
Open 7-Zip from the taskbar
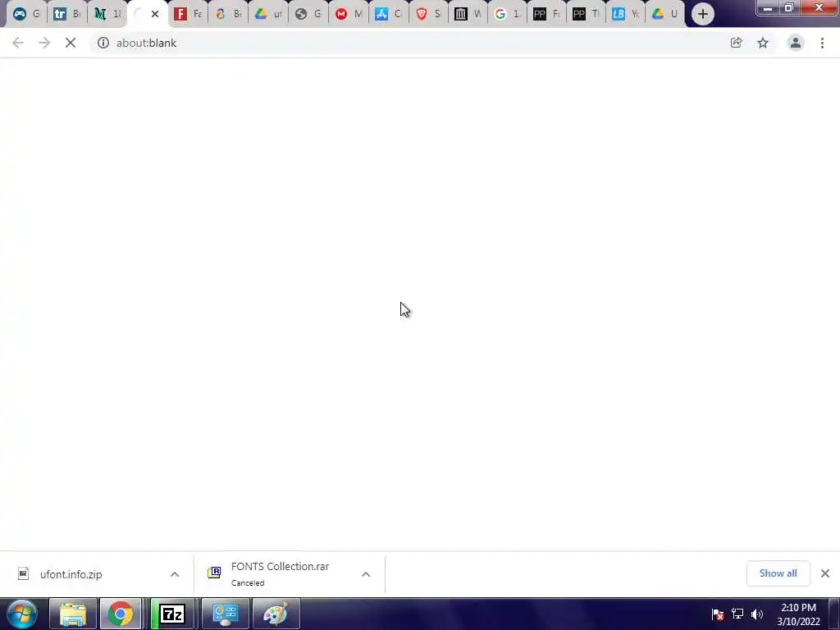(x=172, y=614)
